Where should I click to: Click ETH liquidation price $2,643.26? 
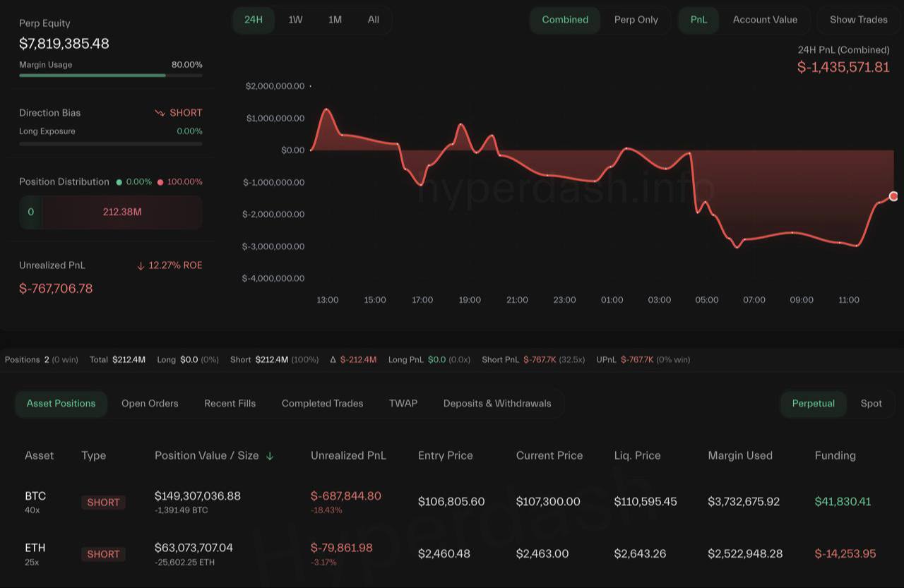point(640,554)
